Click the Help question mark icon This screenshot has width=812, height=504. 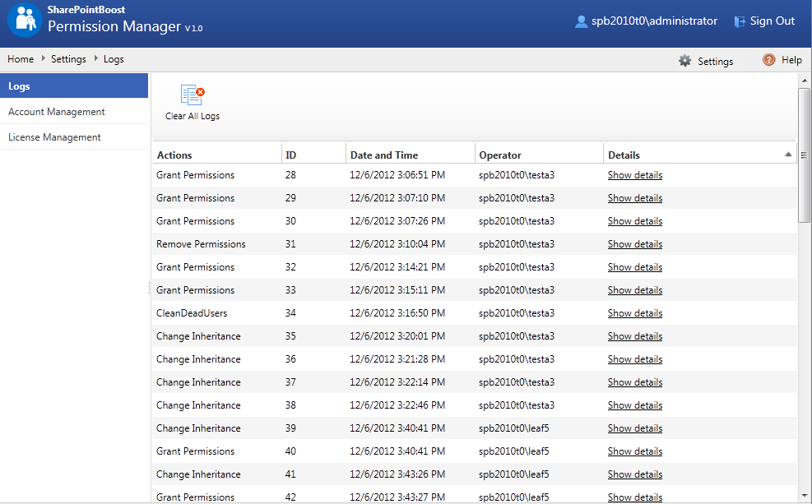click(x=769, y=60)
